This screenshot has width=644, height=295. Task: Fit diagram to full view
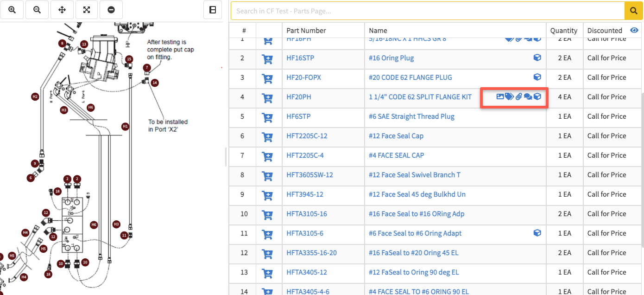pyautogui.click(x=87, y=10)
